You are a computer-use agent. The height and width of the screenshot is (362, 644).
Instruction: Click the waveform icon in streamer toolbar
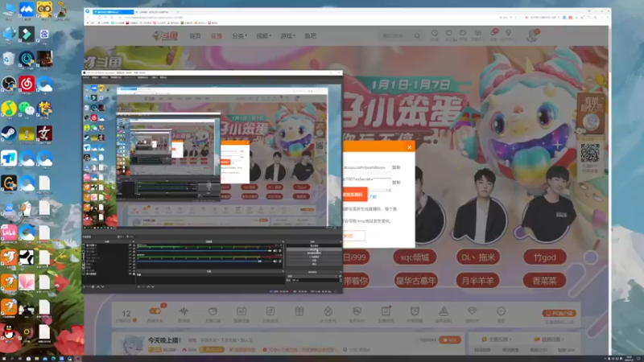click(x=184, y=311)
